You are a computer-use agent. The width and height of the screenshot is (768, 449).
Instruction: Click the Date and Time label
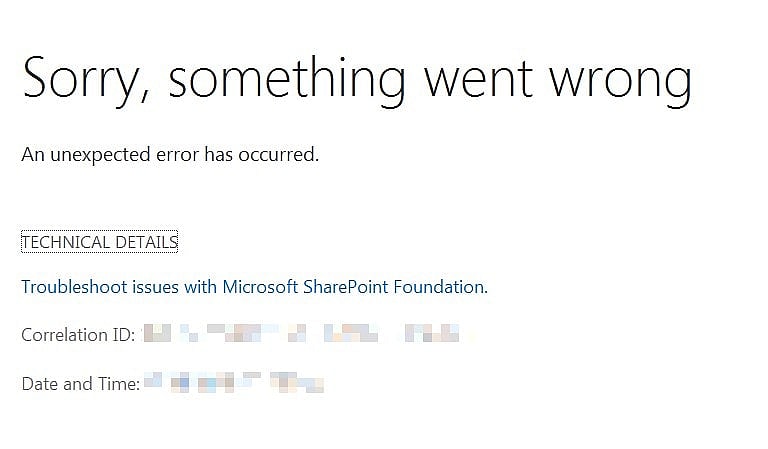click(80, 382)
